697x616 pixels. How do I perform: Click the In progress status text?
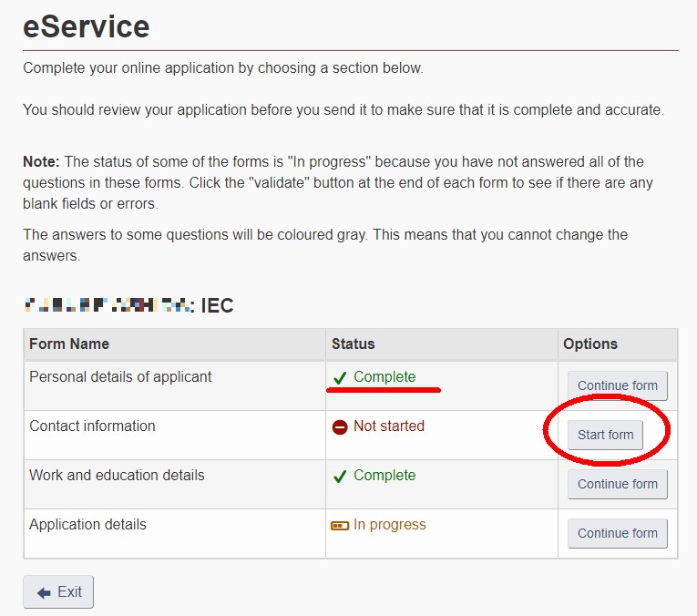coord(390,525)
